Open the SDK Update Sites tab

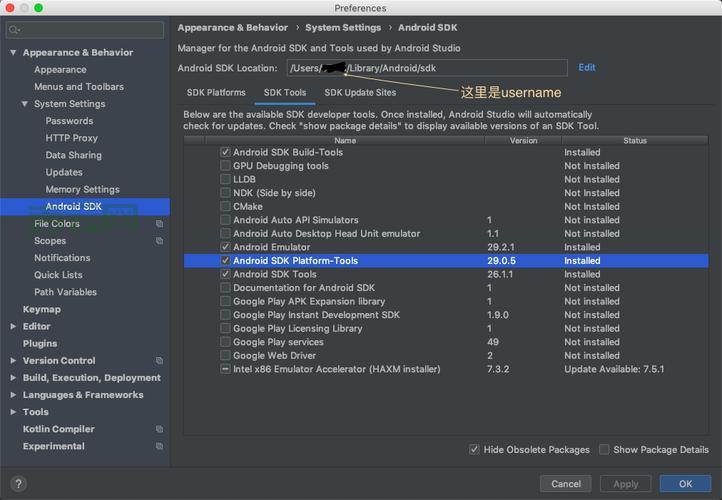click(359, 93)
